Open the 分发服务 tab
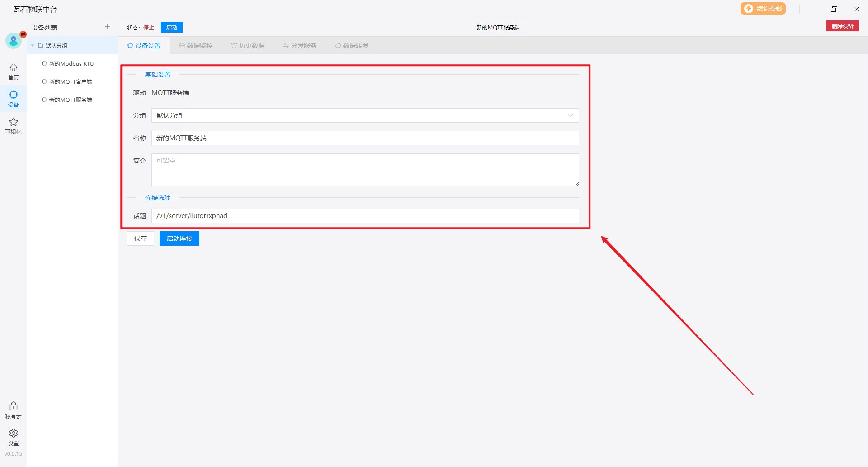Screen dimensions: 868x467 pos(300,46)
